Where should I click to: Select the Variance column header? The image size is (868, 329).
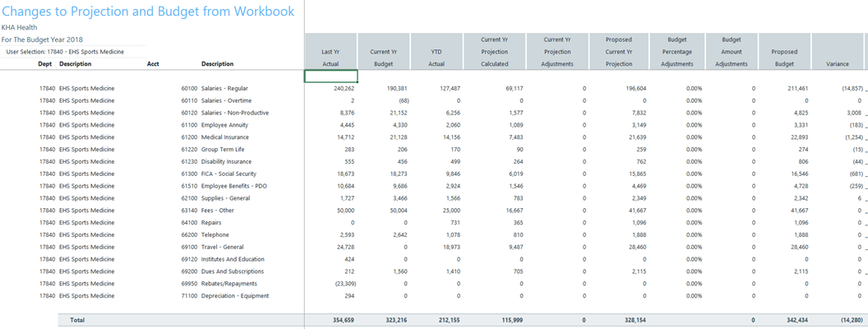838,64
